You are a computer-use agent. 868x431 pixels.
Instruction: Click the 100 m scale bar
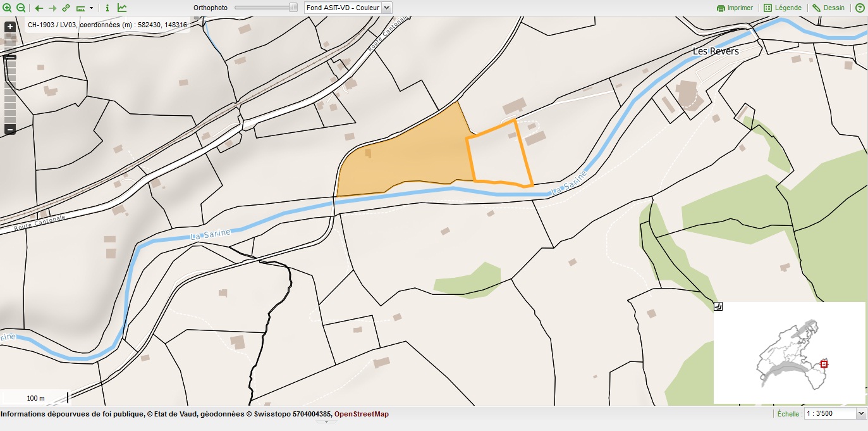tap(36, 398)
